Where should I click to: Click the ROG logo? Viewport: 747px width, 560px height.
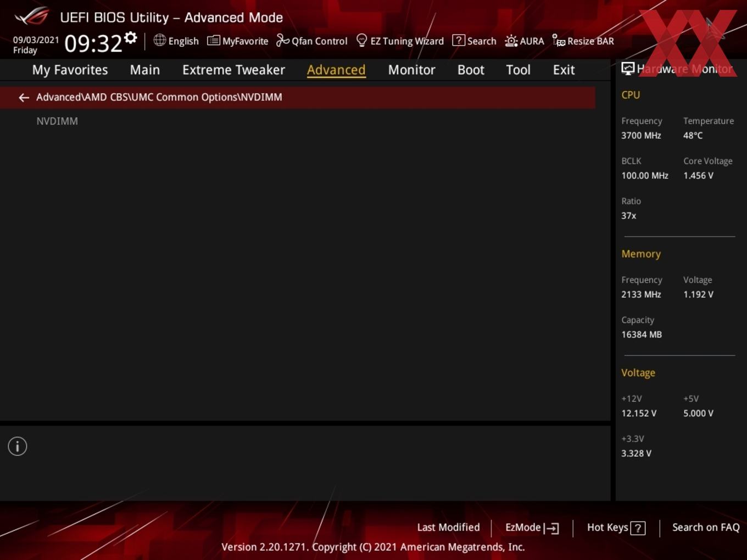32,16
